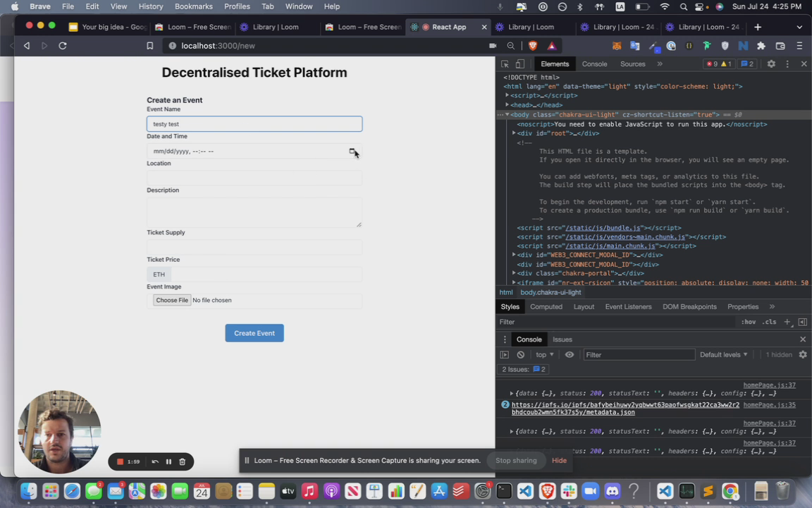Open the Computed styles tab
Viewport: 812px width, 508px height.
tap(546, 306)
